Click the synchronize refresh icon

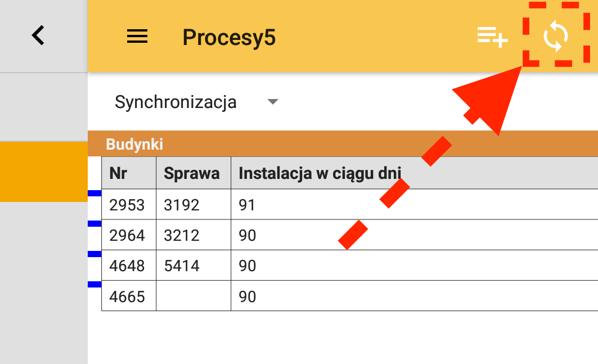tap(555, 37)
